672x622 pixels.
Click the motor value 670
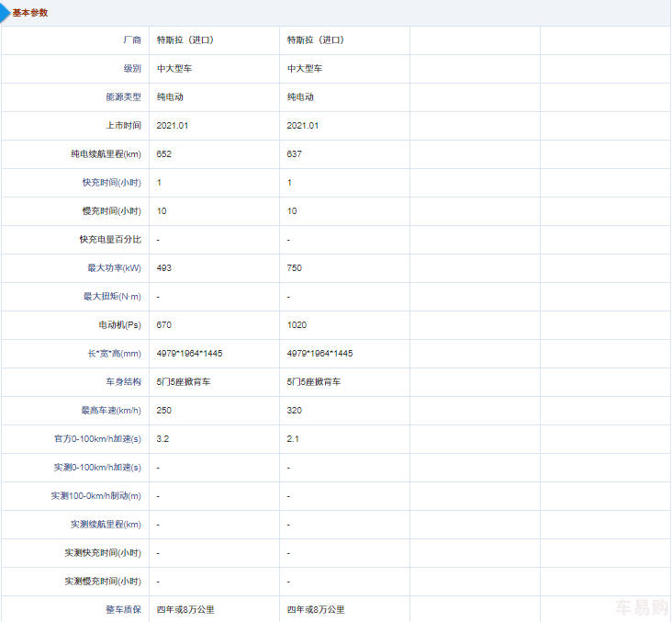tap(164, 324)
